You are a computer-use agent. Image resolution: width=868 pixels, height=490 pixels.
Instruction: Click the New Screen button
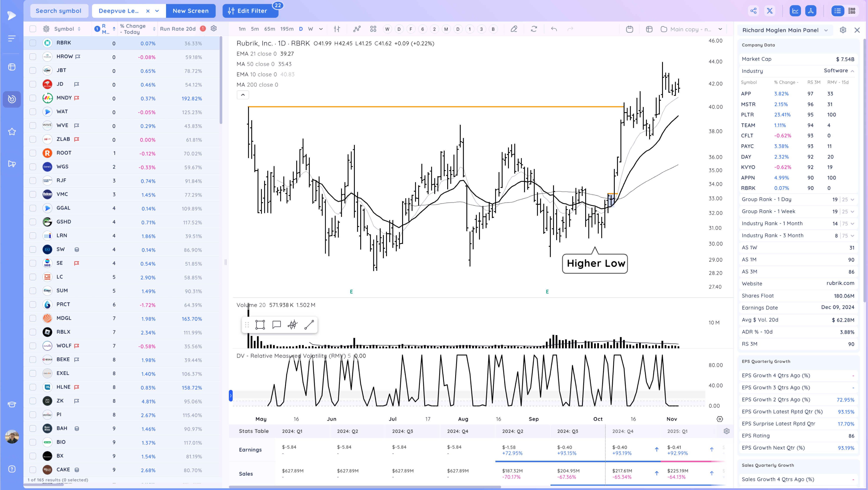pos(190,11)
